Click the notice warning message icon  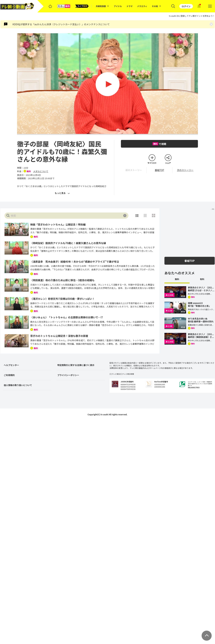(x=6, y=24)
